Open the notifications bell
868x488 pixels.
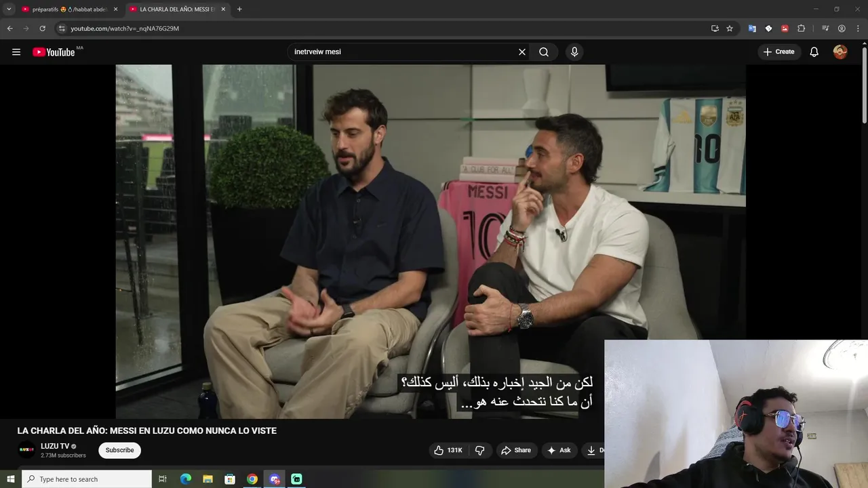tap(814, 52)
